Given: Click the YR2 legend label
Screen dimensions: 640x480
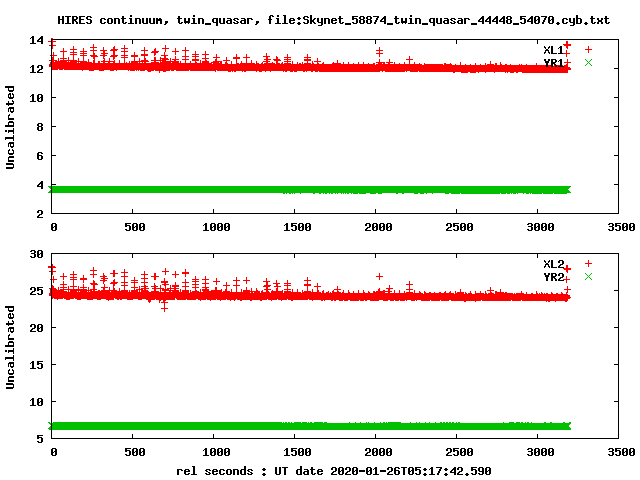Looking at the screenshot, I should [553, 277].
